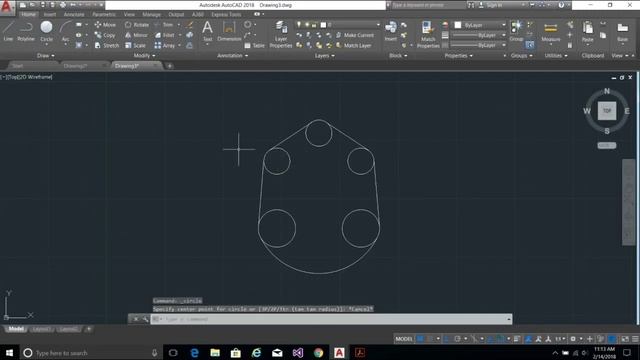
Task: Open Microsoft Edge from taskbar
Action: tap(194, 353)
